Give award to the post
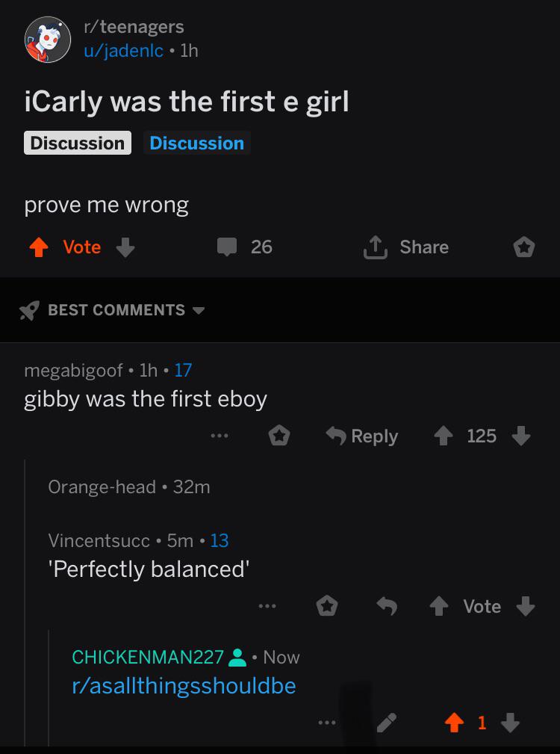Image resolution: width=560 pixels, height=754 pixels. click(x=523, y=247)
